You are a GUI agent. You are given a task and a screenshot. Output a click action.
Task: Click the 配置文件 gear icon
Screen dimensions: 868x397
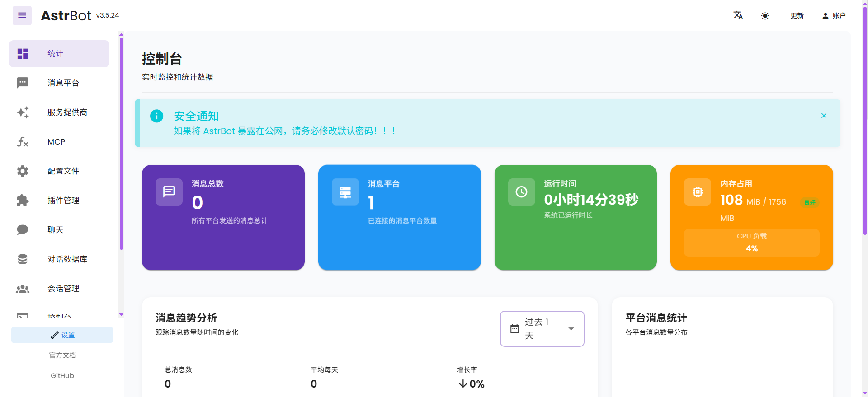23,171
